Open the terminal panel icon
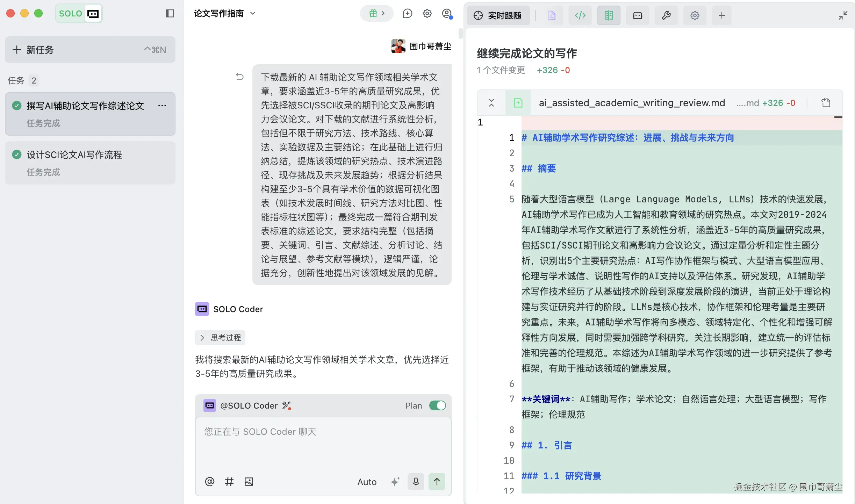The width and height of the screenshot is (855, 504). click(x=637, y=15)
